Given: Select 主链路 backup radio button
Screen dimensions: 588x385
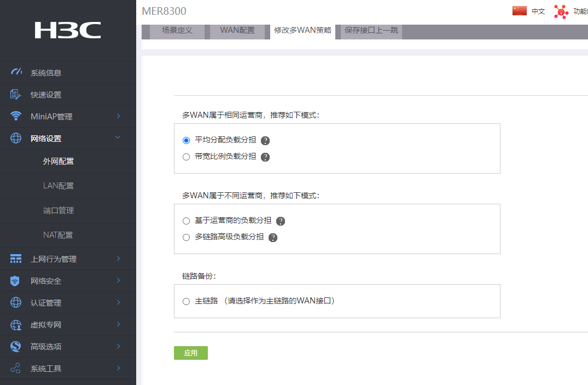Looking at the screenshot, I should point(186,302).
